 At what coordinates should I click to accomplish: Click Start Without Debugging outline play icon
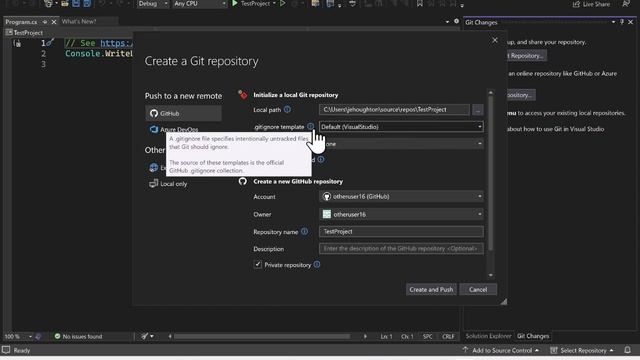(282, 4)
